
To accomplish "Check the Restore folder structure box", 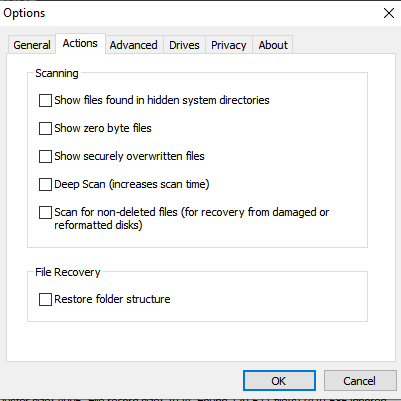I will point(45,299).
